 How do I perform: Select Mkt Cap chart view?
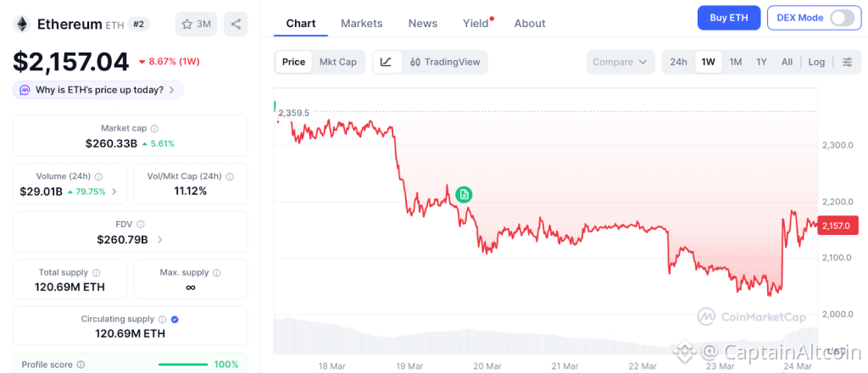point(337,62)
